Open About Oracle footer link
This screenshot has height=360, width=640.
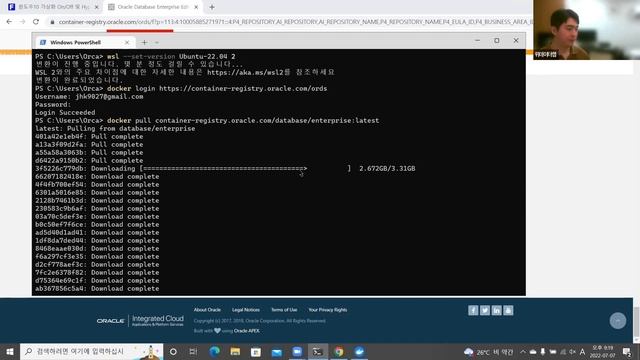point(207,310)
